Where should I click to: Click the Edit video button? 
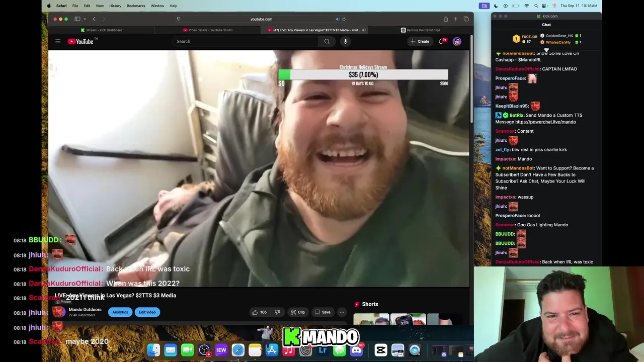147,312
